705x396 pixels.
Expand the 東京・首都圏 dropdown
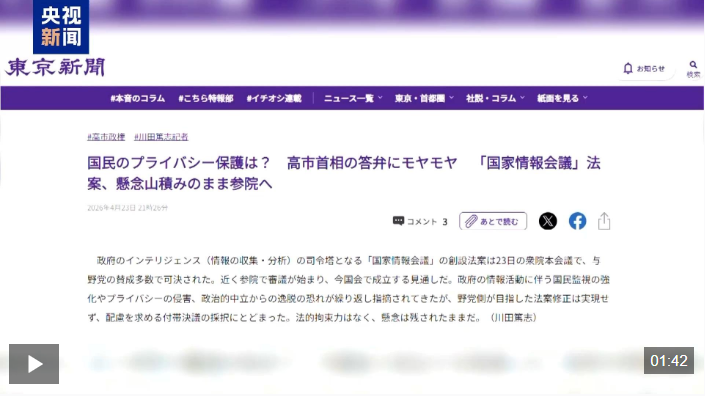(424, 98)
